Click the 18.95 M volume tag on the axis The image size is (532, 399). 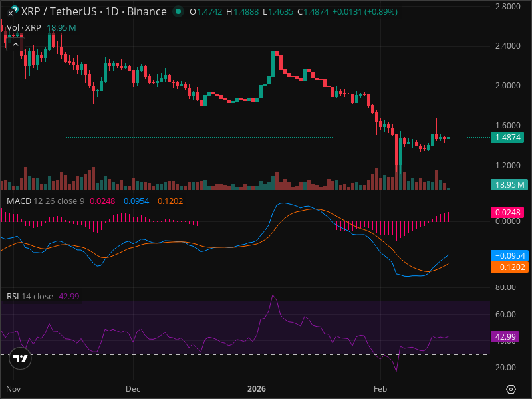pyautogui.click(x=509, y=185)
